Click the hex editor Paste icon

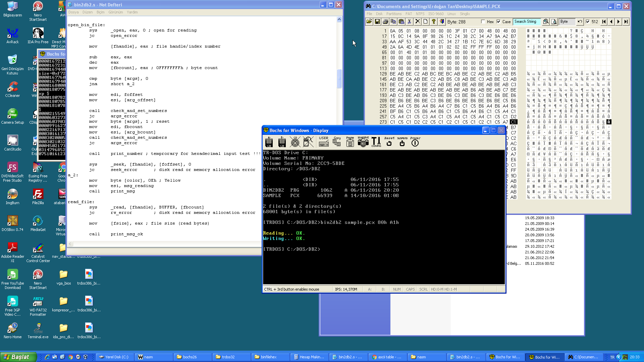401,21
